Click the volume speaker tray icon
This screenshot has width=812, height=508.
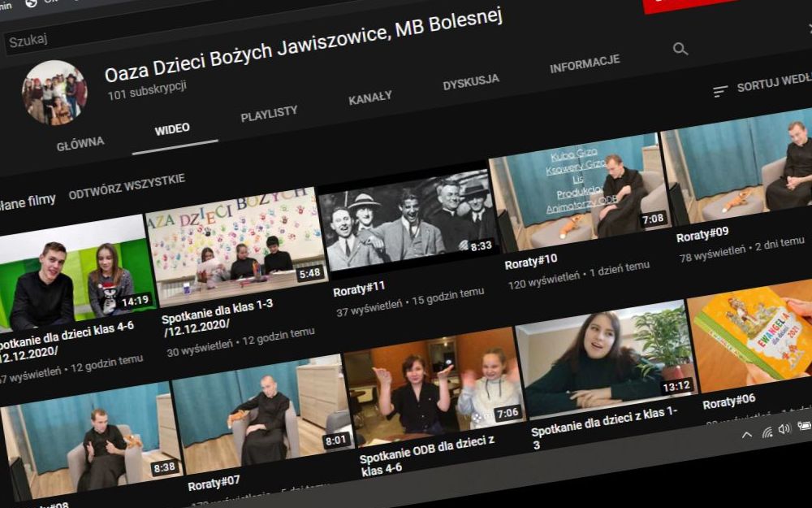(x=784, y=428)
